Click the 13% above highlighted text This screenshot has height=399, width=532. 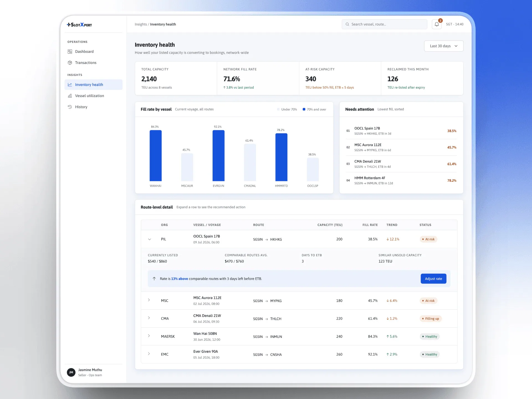pyautogui.click(x=180, y=279)
